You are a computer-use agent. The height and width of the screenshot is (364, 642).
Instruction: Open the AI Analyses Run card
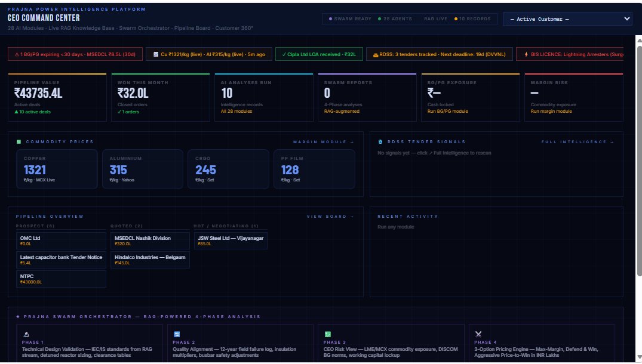[x=264, y=97]
